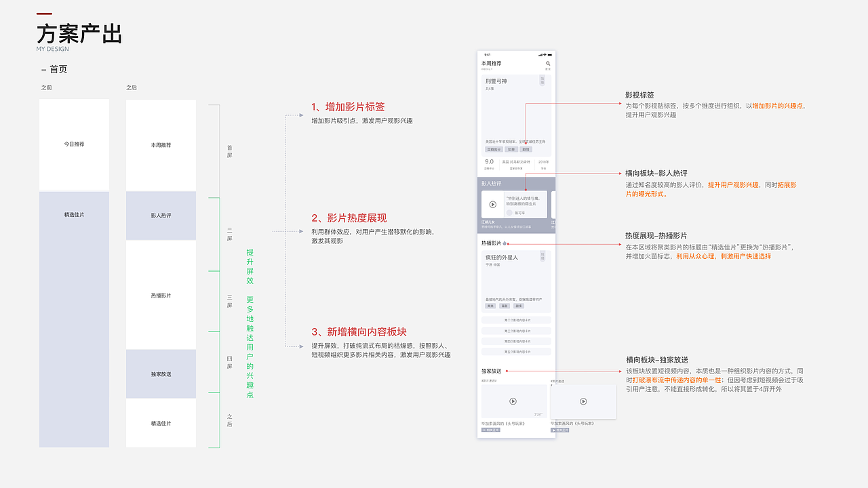
Task: Tap the search icon in the 本周推荐 header
Action: [548, 64]
